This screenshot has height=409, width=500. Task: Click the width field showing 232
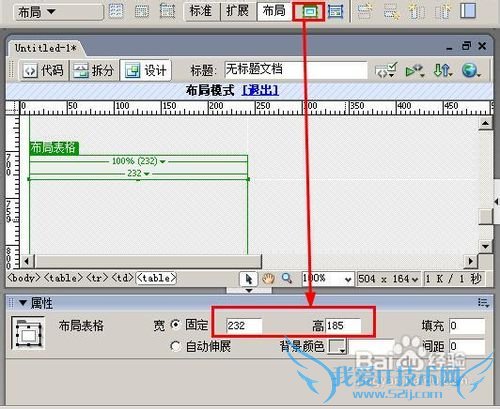(244, 326)
